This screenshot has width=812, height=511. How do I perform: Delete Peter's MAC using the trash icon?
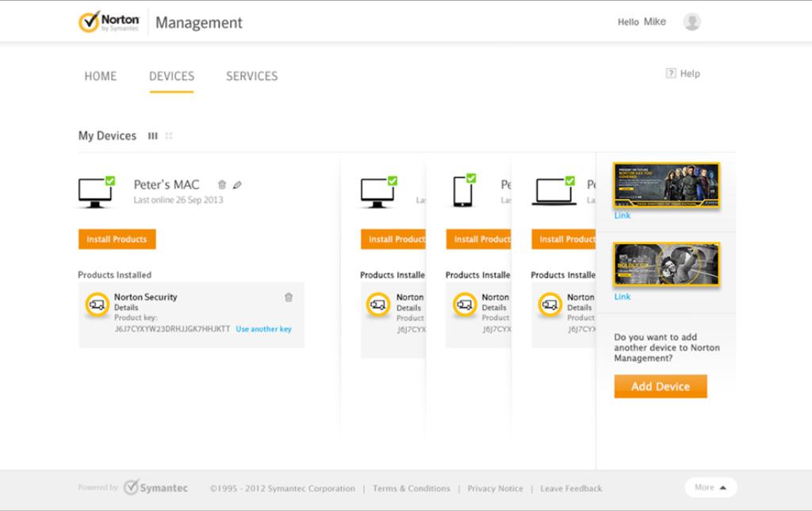(x=222, y=185)
